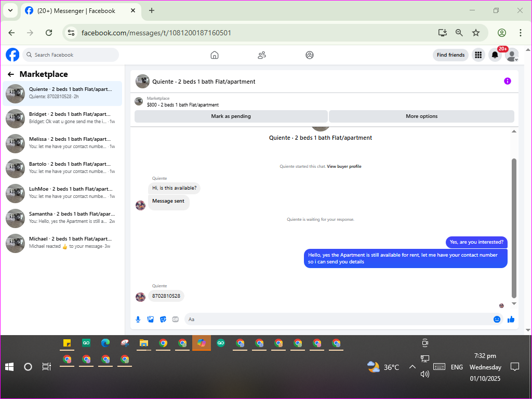The width and height of the screenshot is (532, 399).
Task: Go back in Chrome browser
Action: 11,33
